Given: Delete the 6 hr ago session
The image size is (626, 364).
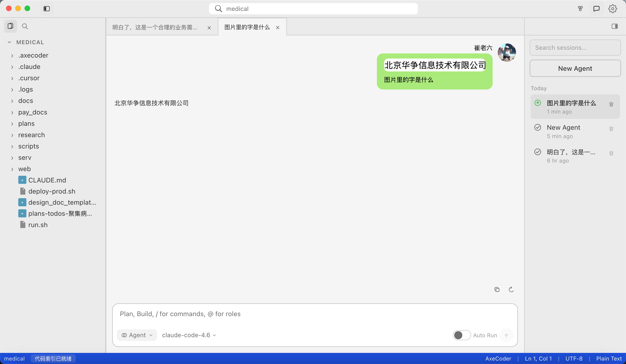Looking at the screenshot, I should [611, 153].
